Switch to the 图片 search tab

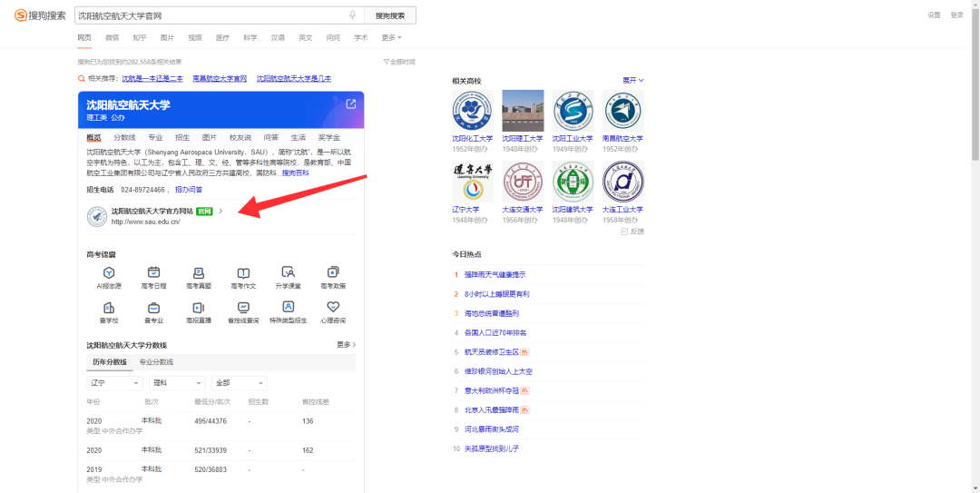(167, 37)
